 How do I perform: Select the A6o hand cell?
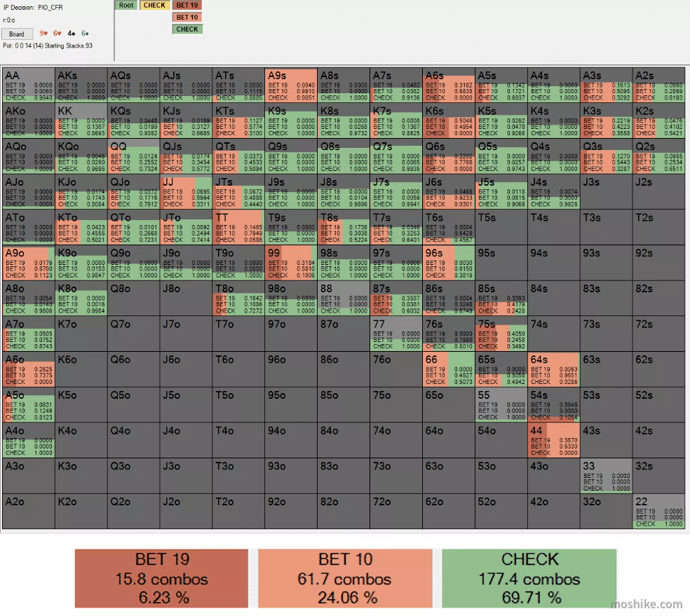point(29,369)
